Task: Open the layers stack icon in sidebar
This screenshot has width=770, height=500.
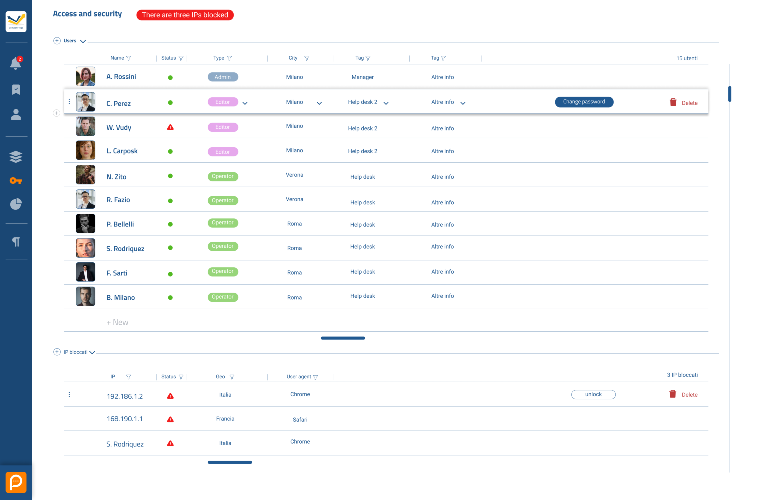Action: pyautogui.click(x=16, y=157)
